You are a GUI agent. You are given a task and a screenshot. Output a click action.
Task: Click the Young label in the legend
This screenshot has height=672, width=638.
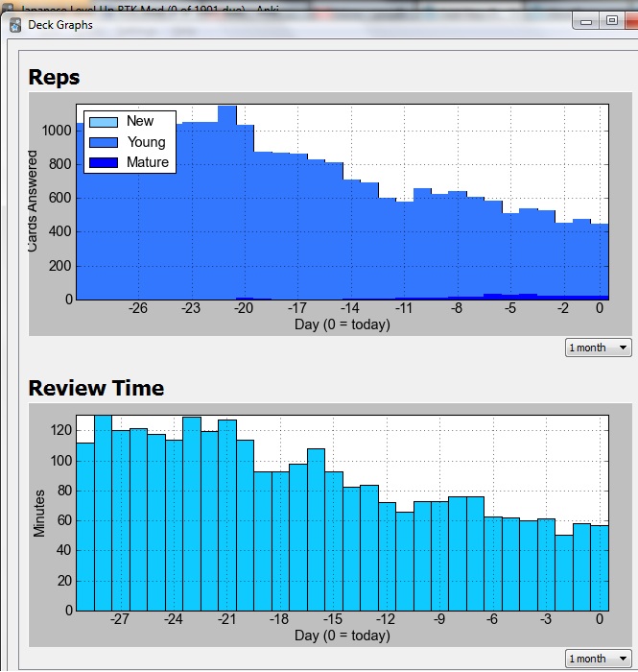click(x=146, y=142)
